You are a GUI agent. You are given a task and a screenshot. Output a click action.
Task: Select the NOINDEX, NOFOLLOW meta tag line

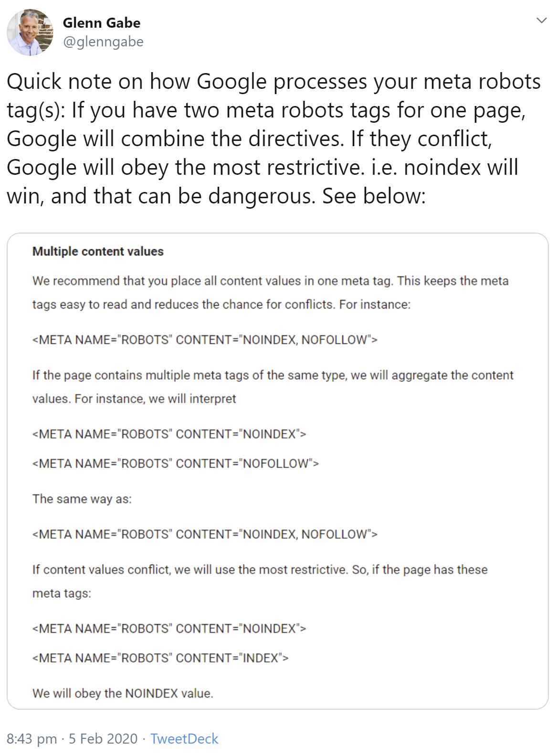pos(205,339)
